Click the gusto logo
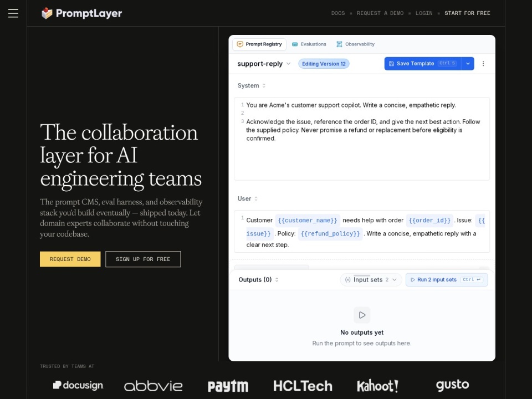 (452, 385)
